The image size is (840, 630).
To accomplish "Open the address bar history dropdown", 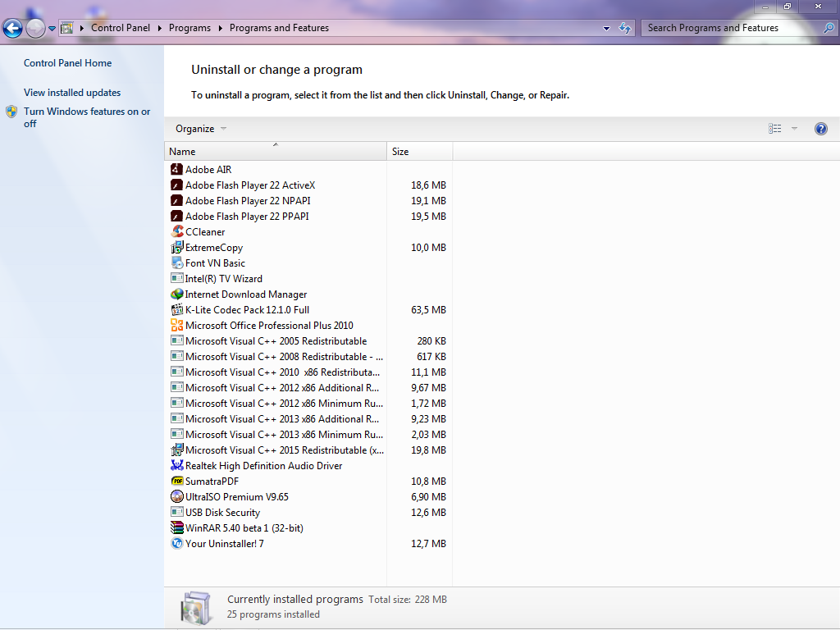I will 606,29.
